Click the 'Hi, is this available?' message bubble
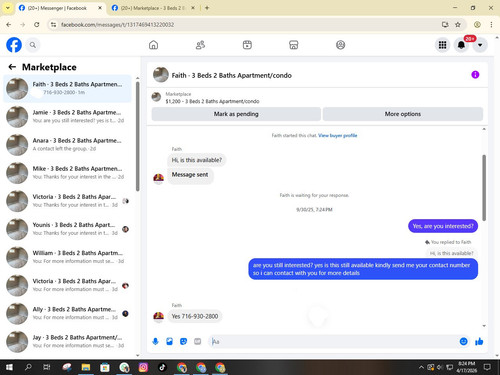 click(x=197, y=160)
